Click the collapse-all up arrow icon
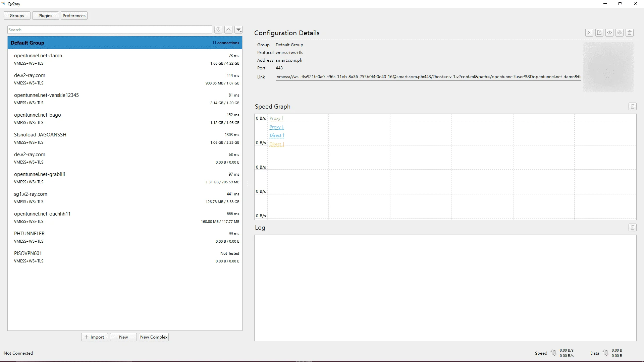The image size is (644, 362). (228, 30)
